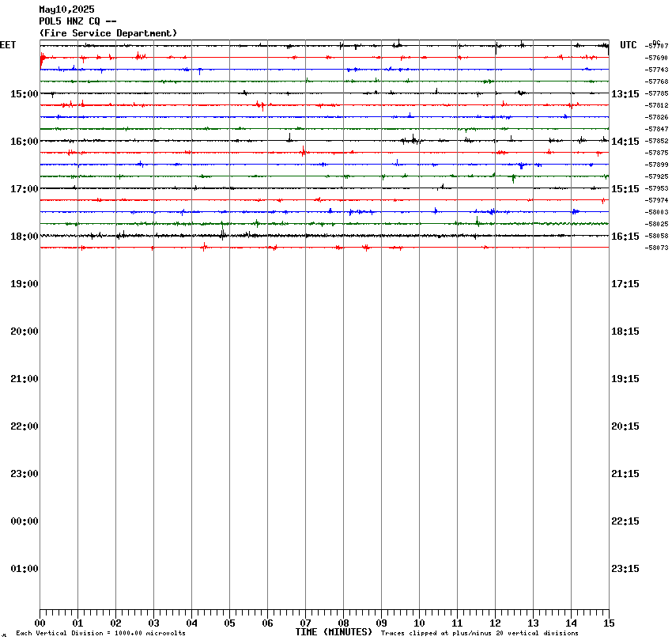The image size is (672, 644).
Task: Click 'Each Vertical Division = 1000.00 microvolts' note
Action: click(x=100, y=633)
